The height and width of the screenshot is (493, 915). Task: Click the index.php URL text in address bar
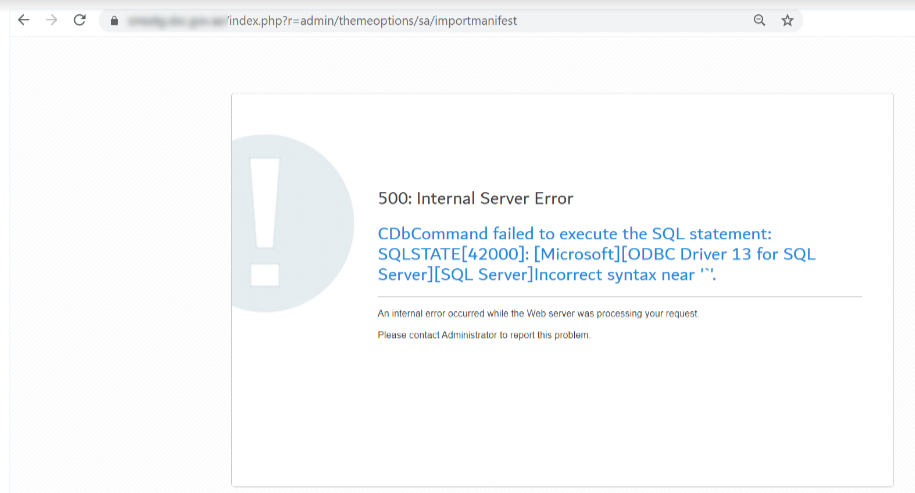(x=250, y=20)
